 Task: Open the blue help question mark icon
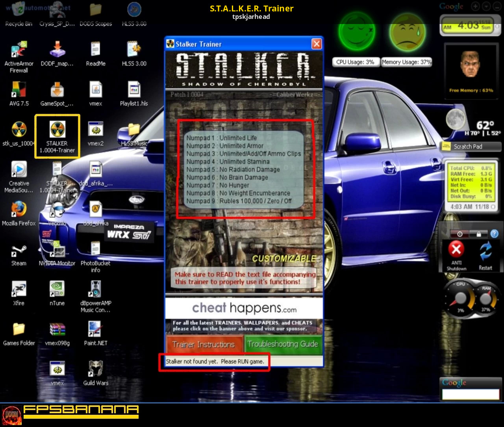click(495, 234)
